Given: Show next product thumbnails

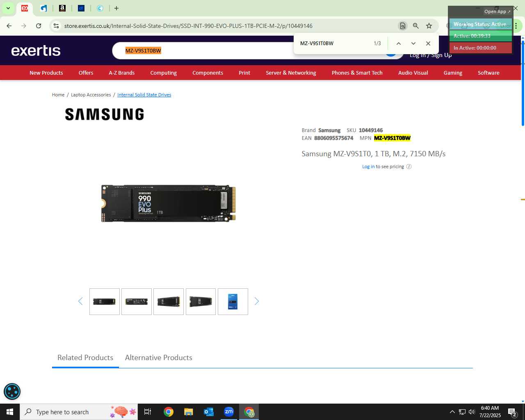Looking at the screenshot, I should [257, 301].
